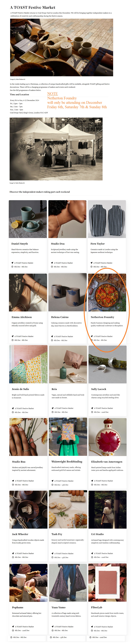The height and width of the screenshot is (644, 131).
Task: Click location arrow icon on Jack Wheeler card
Action: click(13, 553)
